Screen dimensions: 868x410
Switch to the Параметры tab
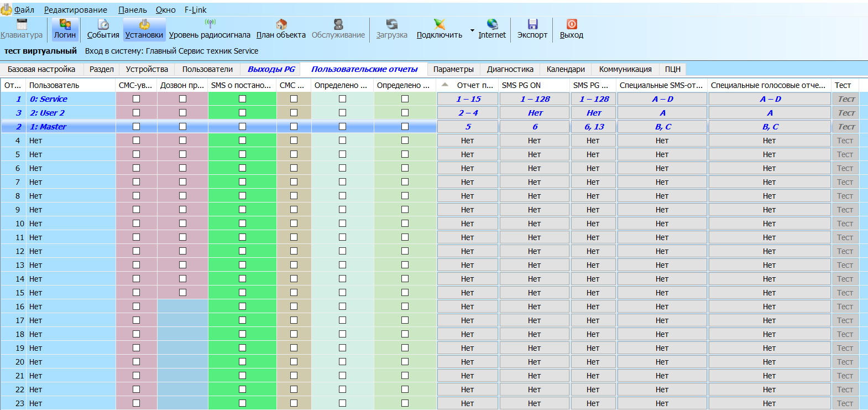pyautogui.click(x=453, y=69)
